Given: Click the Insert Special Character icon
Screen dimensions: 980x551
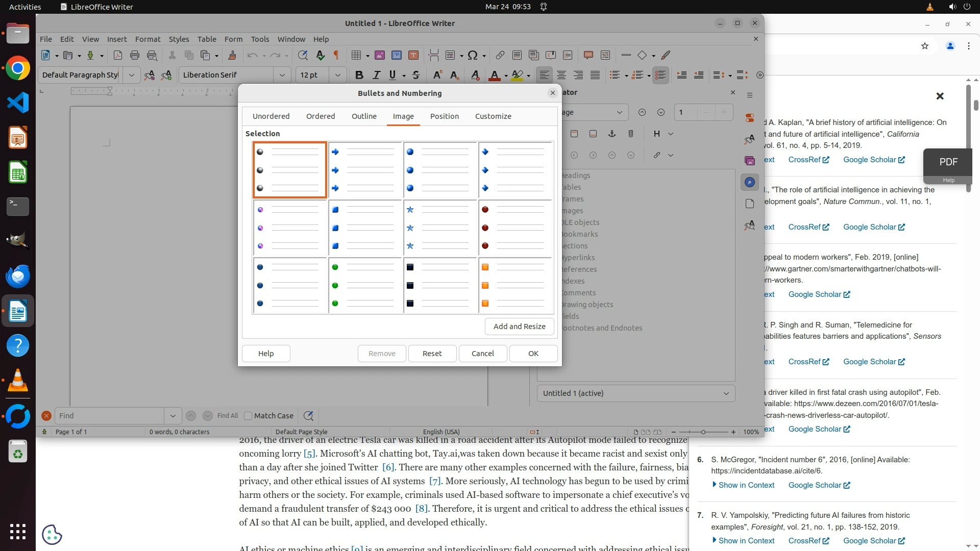Looking at the screenshot, I should pyautogui.click(x=473, y=55).
